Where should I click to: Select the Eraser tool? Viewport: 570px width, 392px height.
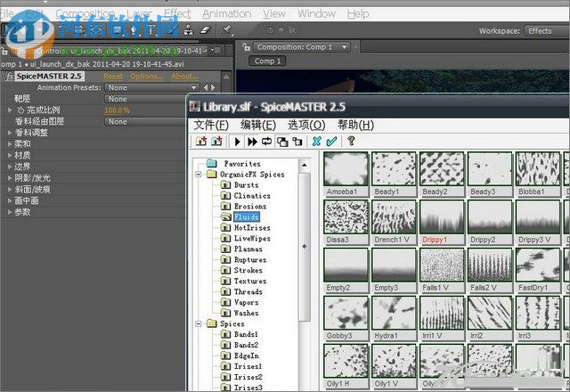(206, 30)
